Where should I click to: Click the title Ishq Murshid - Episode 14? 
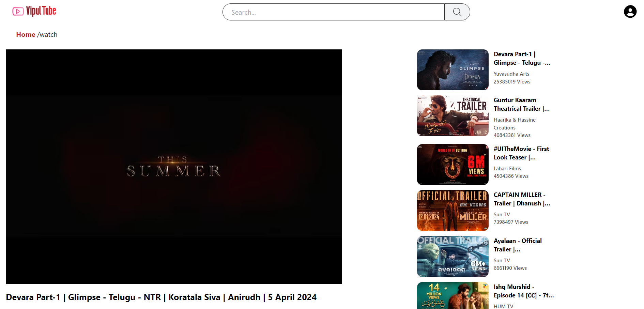point(524,291)
